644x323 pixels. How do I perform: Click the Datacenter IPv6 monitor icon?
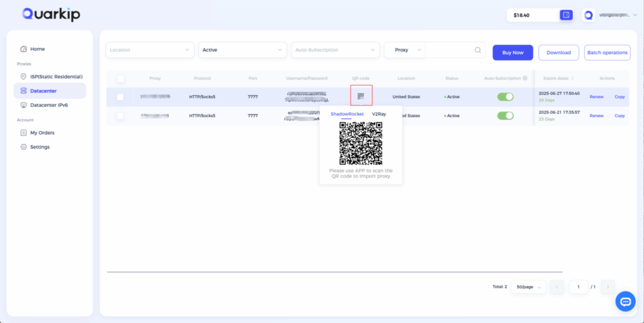(x=23, y=105)
